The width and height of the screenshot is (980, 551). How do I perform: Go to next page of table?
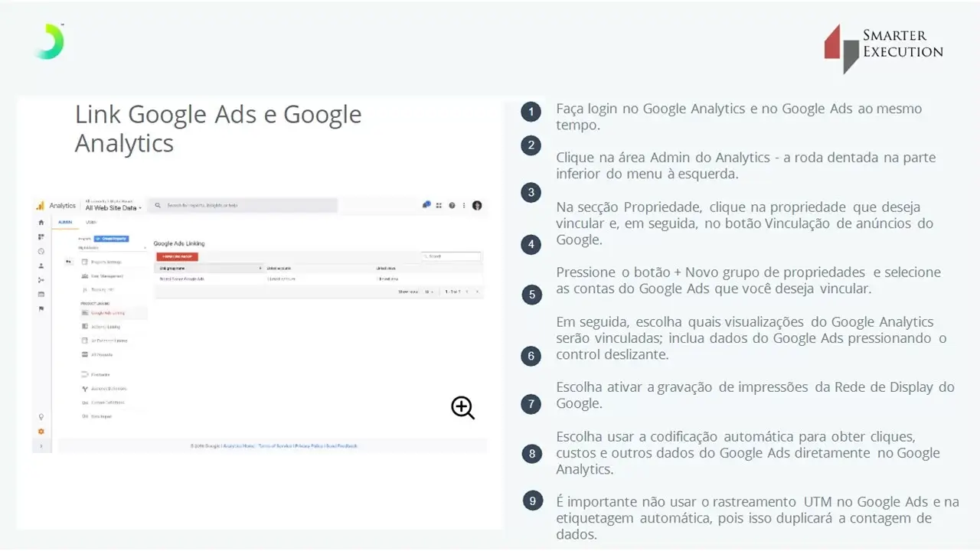(477, 292)
